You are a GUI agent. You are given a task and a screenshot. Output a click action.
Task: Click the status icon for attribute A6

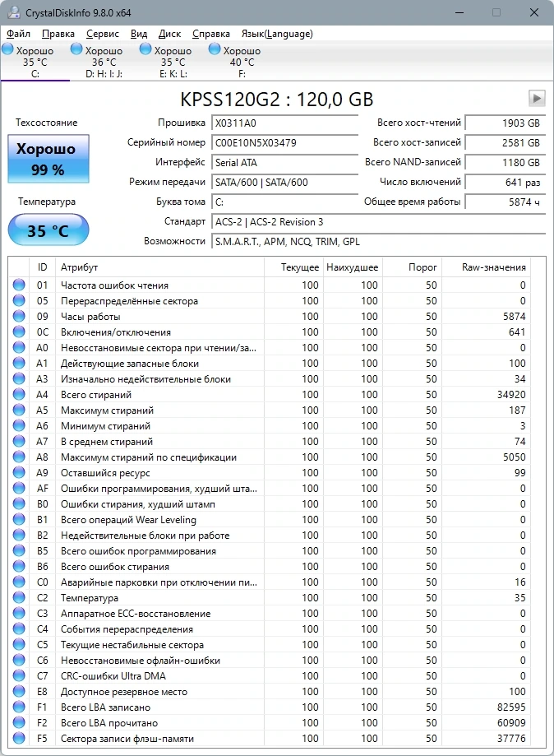pyautogui.click(x=19, y=425)
